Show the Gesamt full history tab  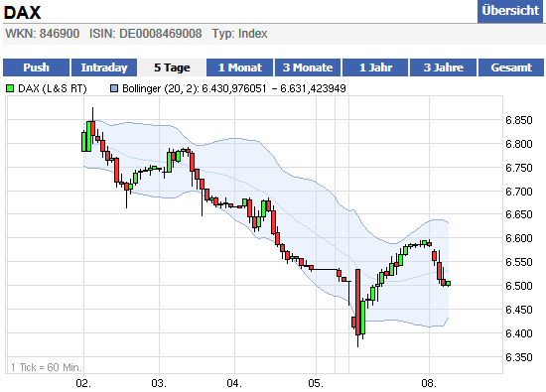click(x=511, y=67)
